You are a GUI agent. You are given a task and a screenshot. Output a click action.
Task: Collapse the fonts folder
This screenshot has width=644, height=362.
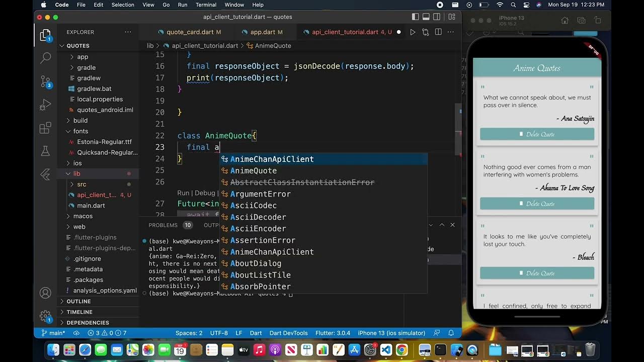(80, 131)
